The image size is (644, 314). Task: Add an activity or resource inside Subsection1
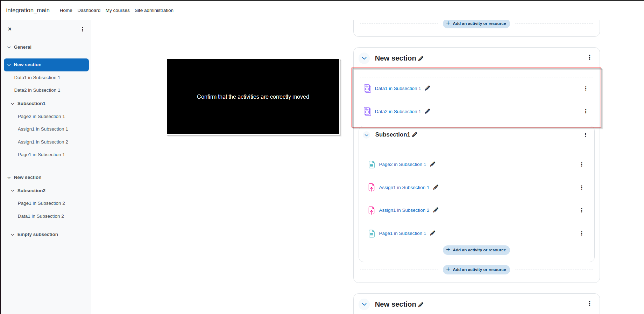click(476, 250)
